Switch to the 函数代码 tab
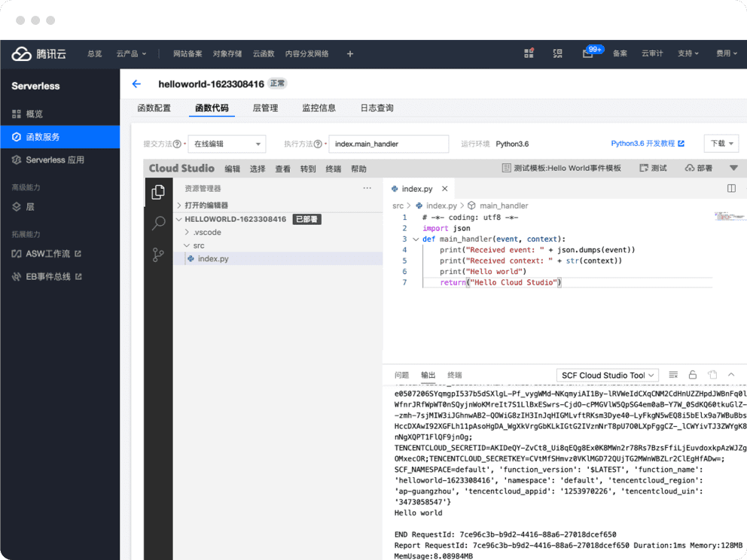The width and height of the screenshot is (747, 560). pos(212,108)
